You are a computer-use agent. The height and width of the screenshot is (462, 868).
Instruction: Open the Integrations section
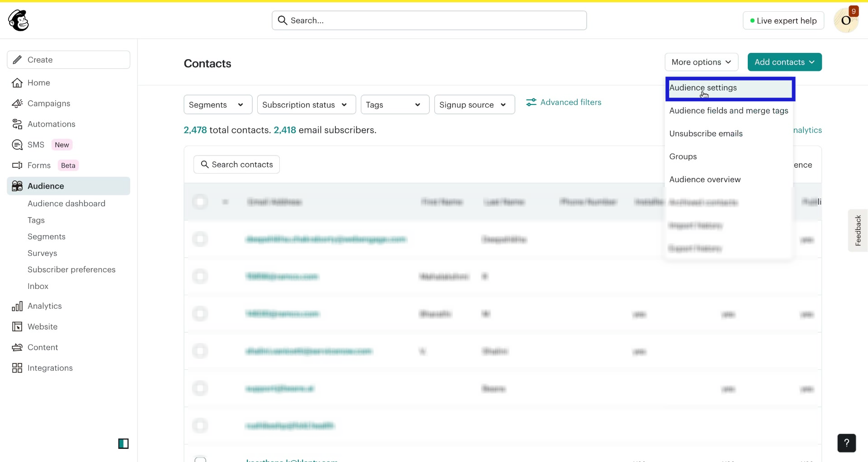pyautogui.click(x=50, y=368)
